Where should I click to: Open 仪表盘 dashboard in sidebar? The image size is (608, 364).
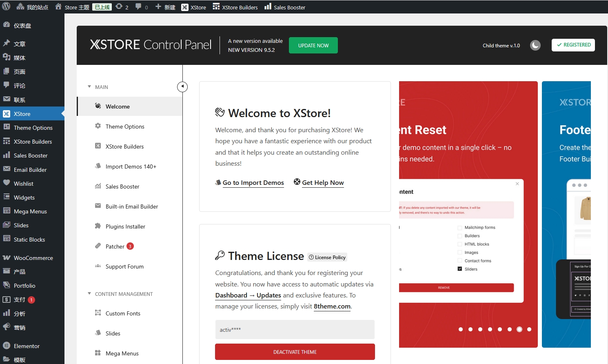32,25
